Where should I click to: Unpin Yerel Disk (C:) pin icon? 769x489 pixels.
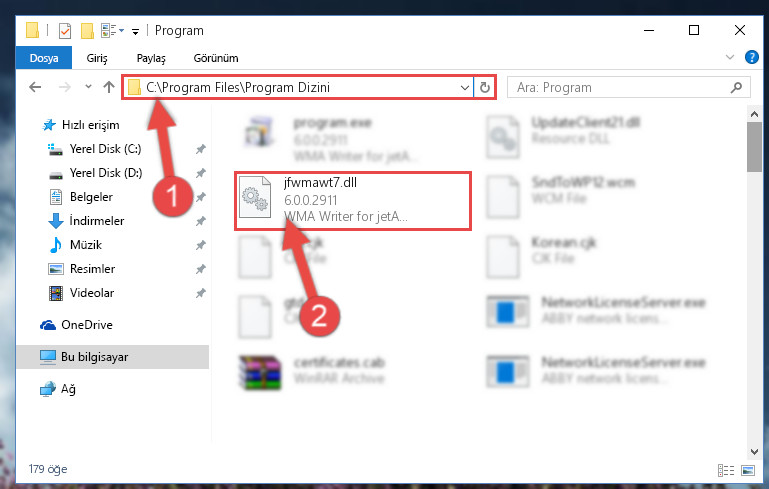(200, 149)
